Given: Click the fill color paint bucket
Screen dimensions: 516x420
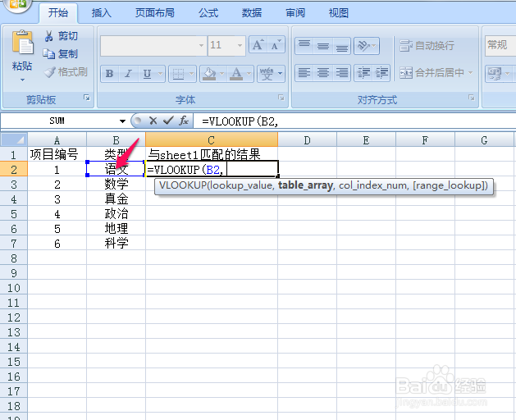Looking at the screenshot, I should [x=209, y=73].
